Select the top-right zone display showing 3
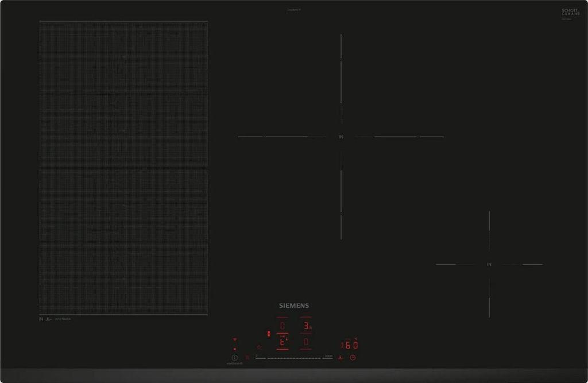588x383 pixels. click(x=307, y=326)
